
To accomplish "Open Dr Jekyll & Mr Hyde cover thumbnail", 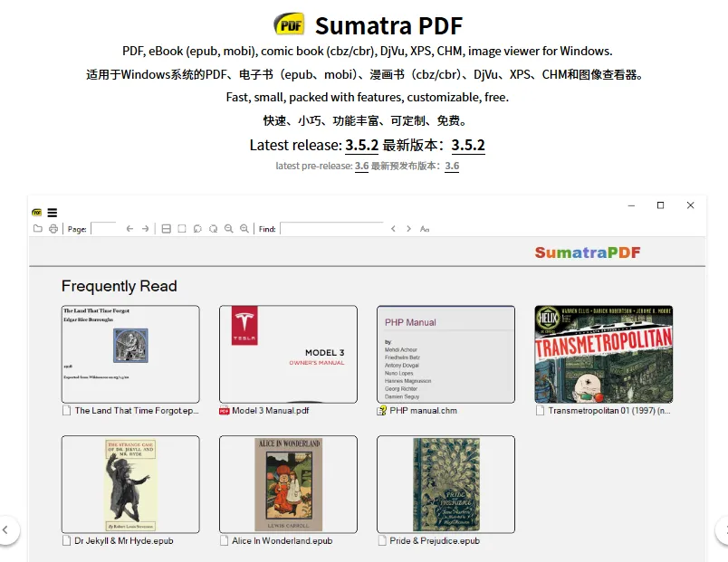I will pyautogui.click(x=130, y=484).
